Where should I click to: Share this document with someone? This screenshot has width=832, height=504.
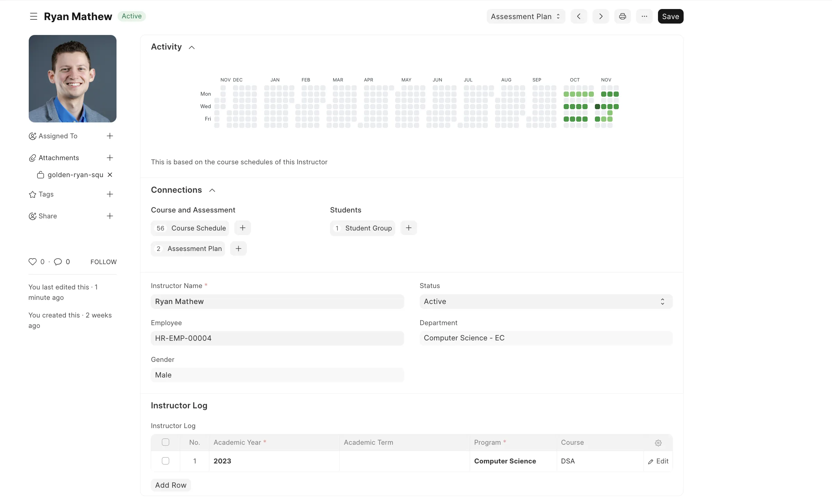(110, 216)
